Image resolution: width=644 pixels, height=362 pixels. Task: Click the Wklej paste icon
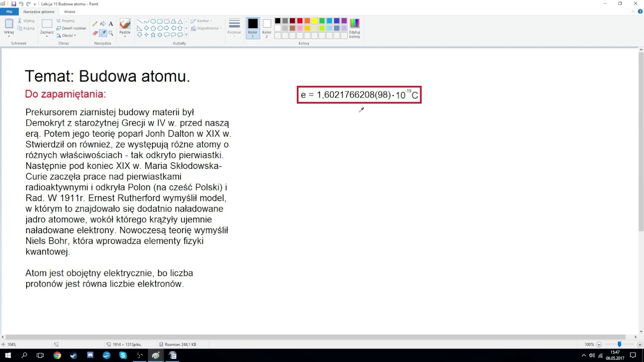tap(9, 24)
